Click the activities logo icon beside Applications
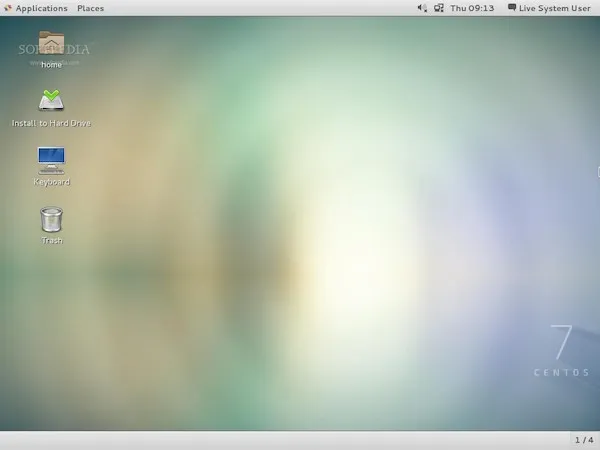Screen dimensions: 600x450 pyautogui.click(x=8, y=8)
